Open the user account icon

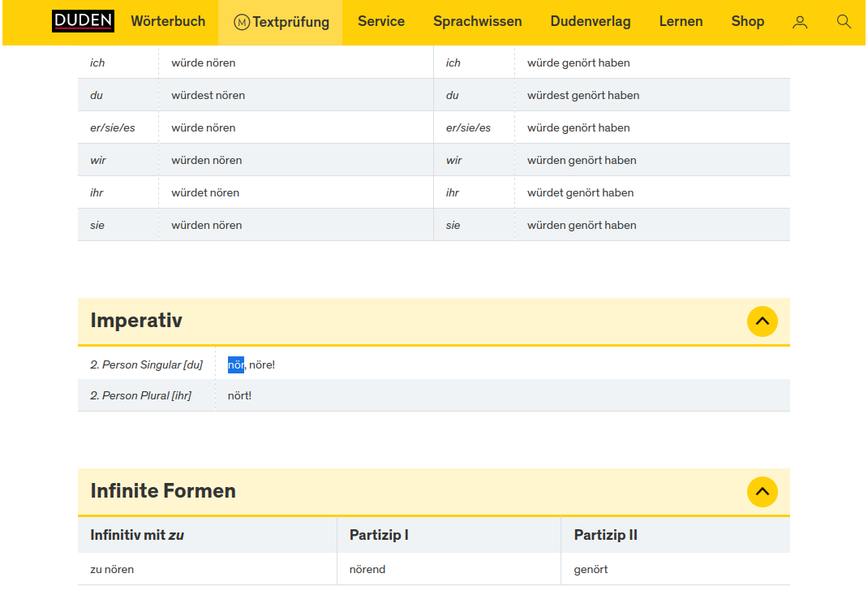800,22
